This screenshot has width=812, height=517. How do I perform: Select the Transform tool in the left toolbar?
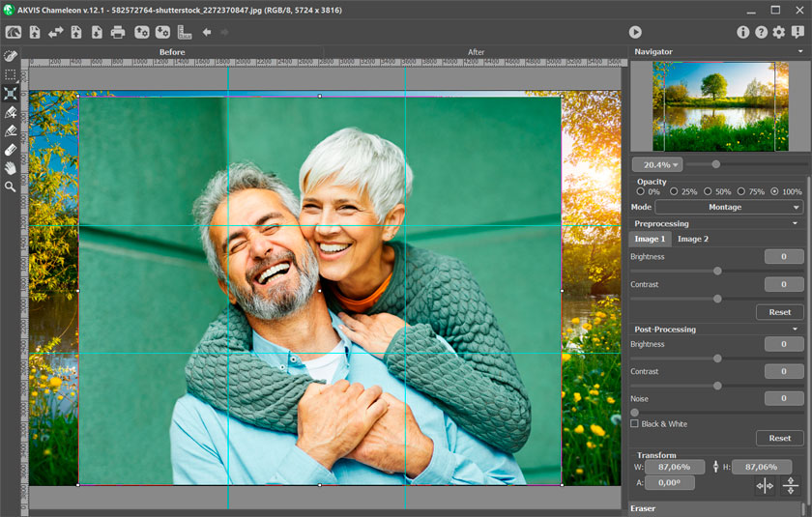[11, 94]
